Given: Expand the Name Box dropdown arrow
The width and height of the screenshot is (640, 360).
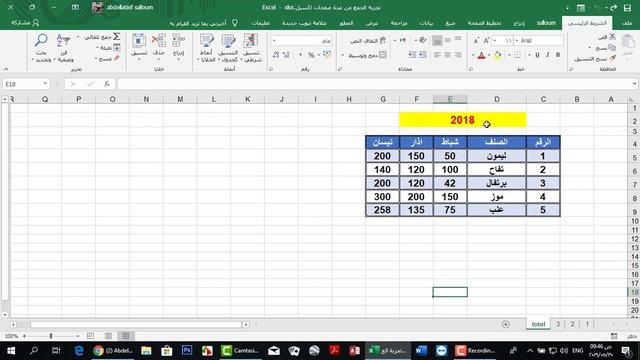Looking at the screenshot, I should coord(45,84).
